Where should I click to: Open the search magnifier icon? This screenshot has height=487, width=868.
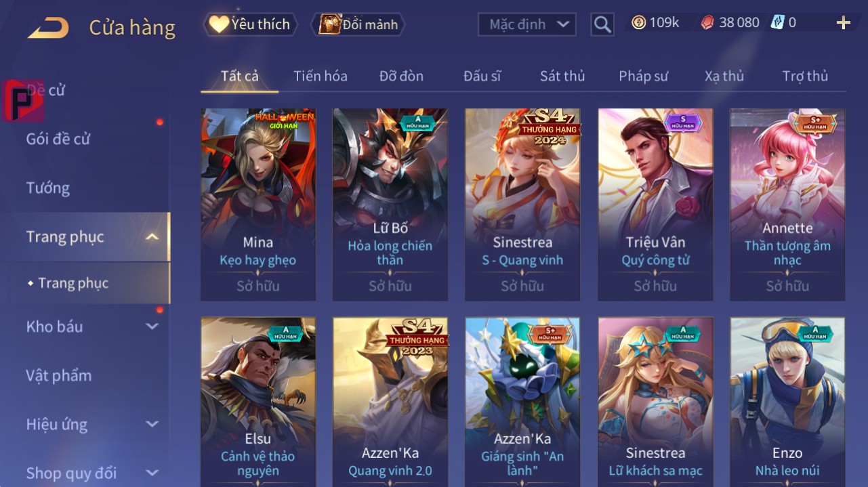pyautogui.click(x=602, y=24)
